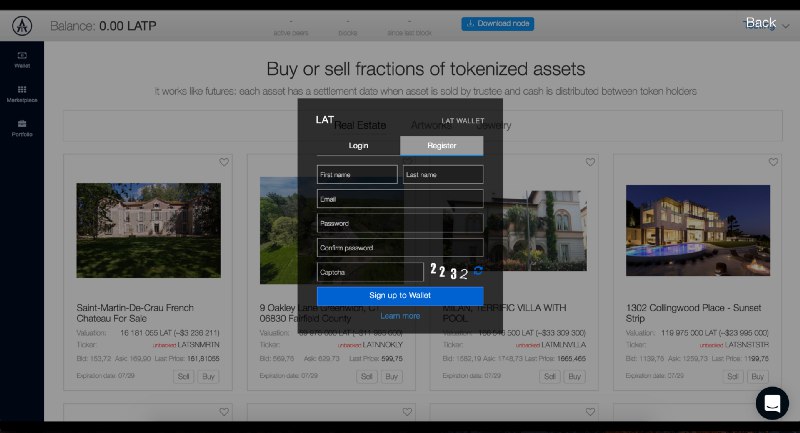The width and height of the screenshot is (800, 433).
Task: Click the 'Saint-Martin-De-Crau French Chateau For Sale' title
Action: coord(135,313)
